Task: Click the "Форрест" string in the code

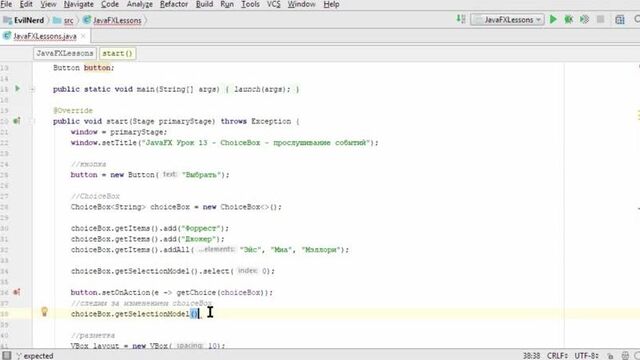Action: pyautogui.click(x=201, y=228)
